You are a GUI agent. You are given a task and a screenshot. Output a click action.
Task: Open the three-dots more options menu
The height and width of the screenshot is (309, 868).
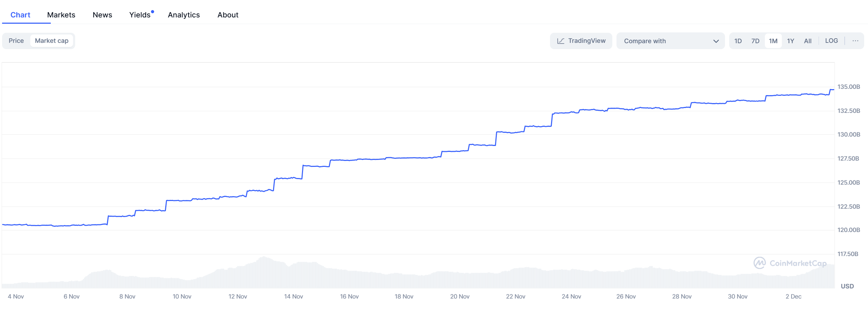[855, 41]
